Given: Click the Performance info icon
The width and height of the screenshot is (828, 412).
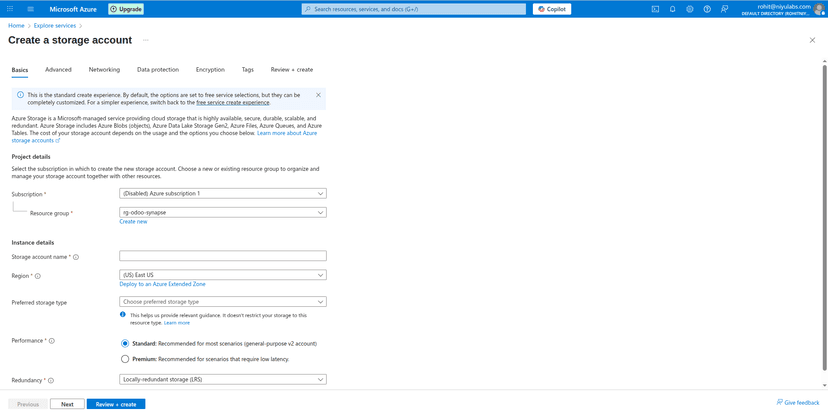Looking at the screenshot, I should (x=52, y=341).
